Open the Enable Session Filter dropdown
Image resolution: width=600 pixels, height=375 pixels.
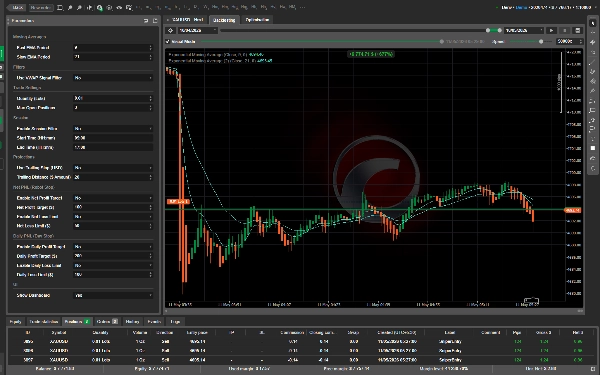click(x=113, y=129)
